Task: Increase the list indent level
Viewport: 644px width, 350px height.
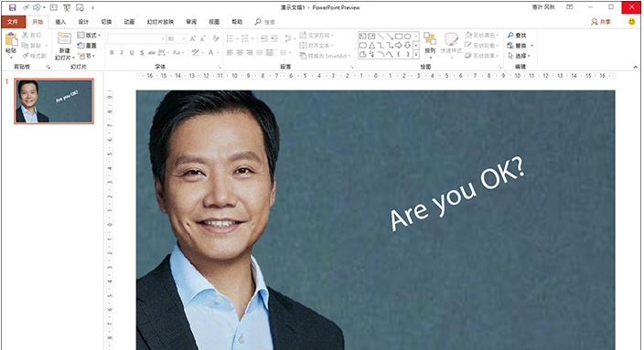Action: (x=274, y=38)
